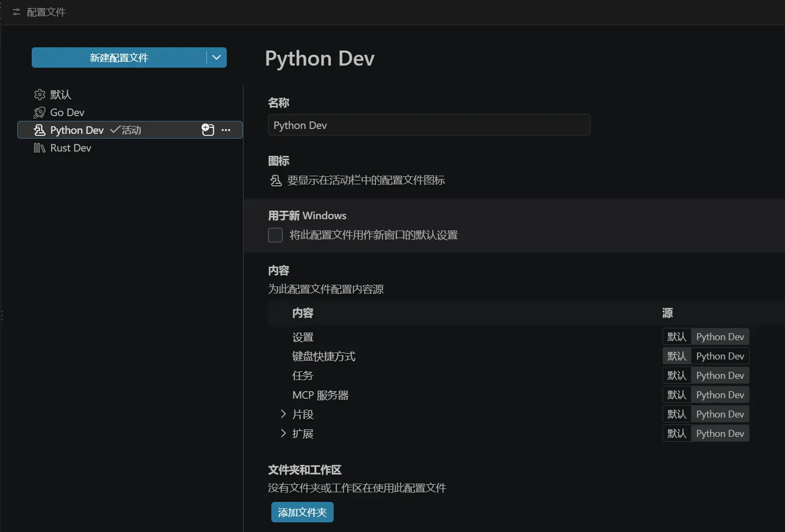
Task: Click the 内容 column header in the table
Action: (x=303, y=313)
